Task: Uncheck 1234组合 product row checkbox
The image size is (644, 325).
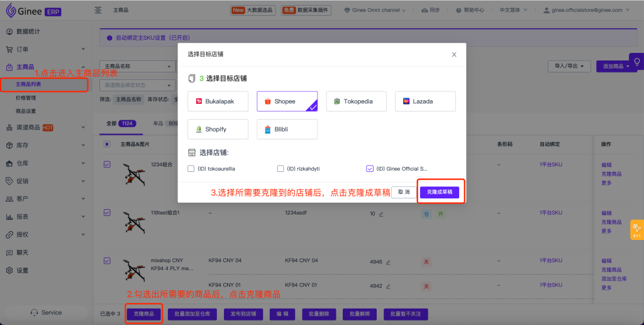Action: point(107,164)
